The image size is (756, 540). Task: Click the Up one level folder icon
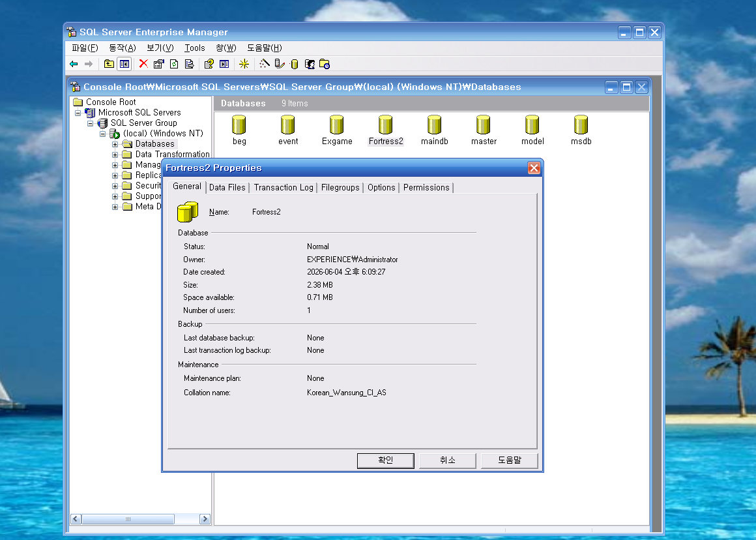pyautogui.click(x=109, y=64)
